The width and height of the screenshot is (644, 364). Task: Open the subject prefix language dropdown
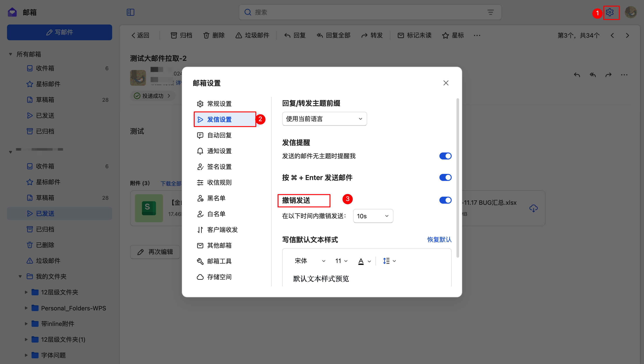pyautogui.click(x=324, y=119)
